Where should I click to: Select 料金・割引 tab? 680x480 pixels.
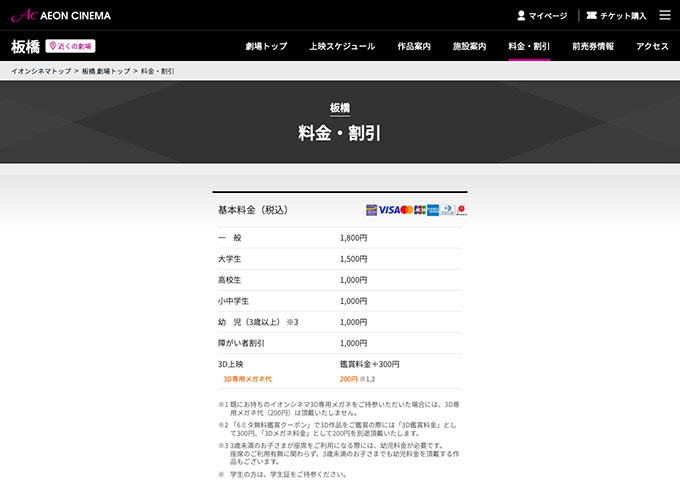529,46
